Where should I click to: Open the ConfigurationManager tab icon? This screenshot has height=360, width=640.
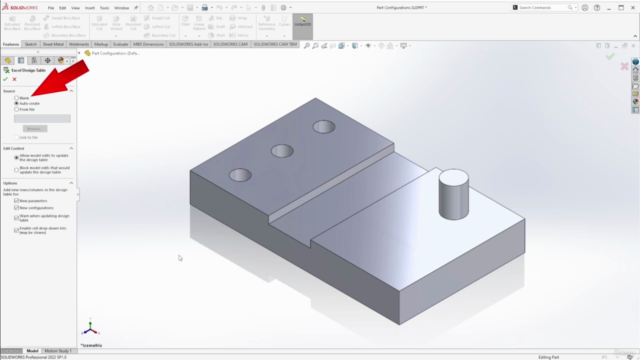point(34,60)
